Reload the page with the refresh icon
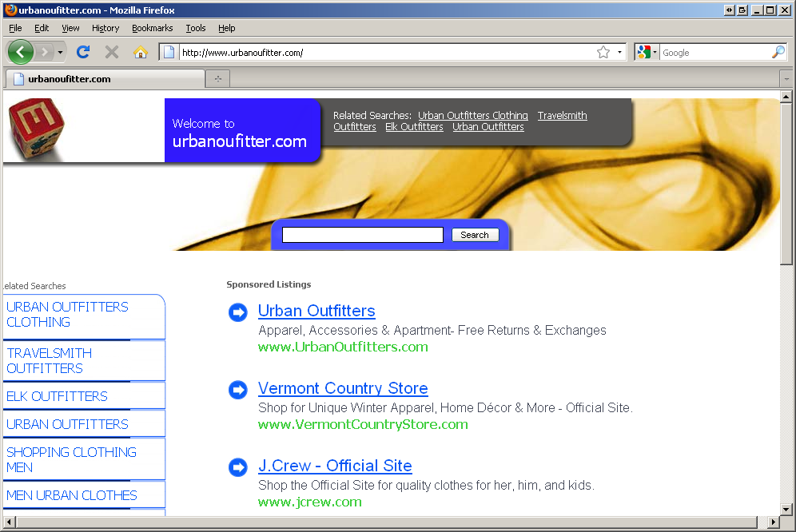The height and width of the screenshot is (532, 796). (x=83, y=52)
